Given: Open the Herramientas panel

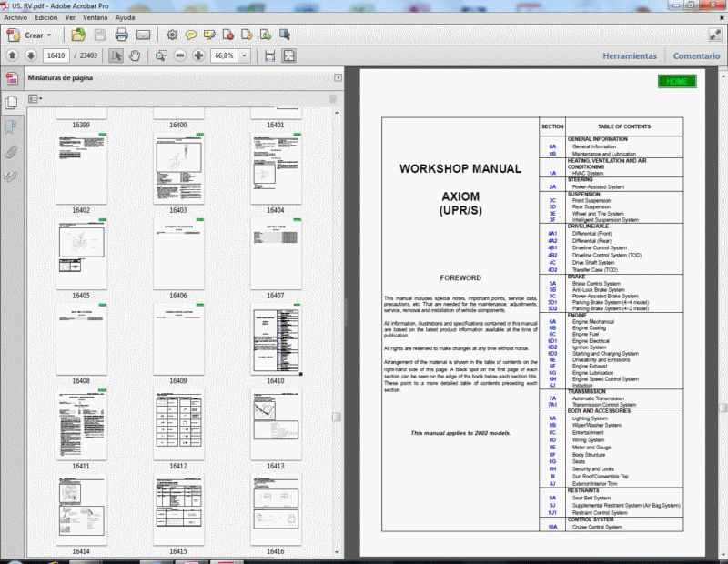Looking at the screenshot, I should (x=630, y=55).
